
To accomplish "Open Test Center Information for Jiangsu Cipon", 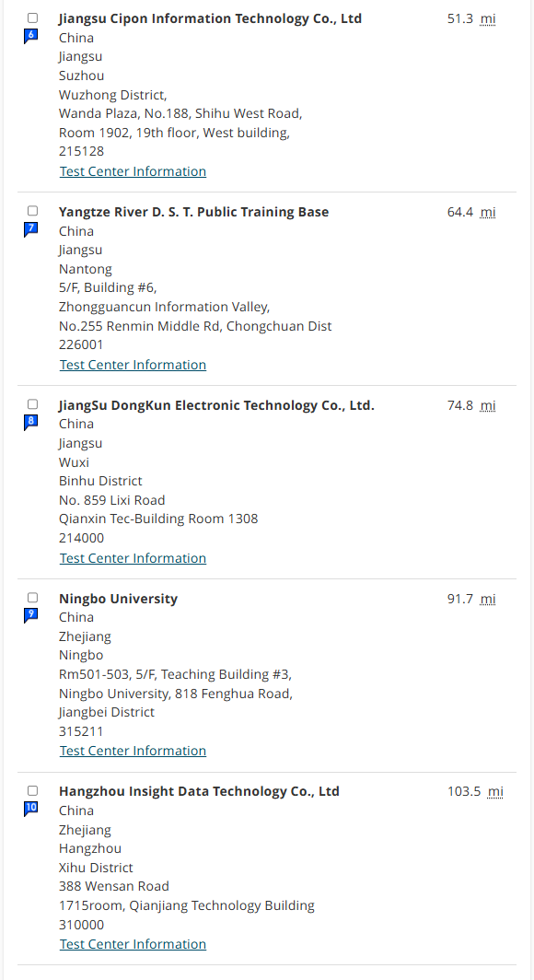I will click(133, 171).
